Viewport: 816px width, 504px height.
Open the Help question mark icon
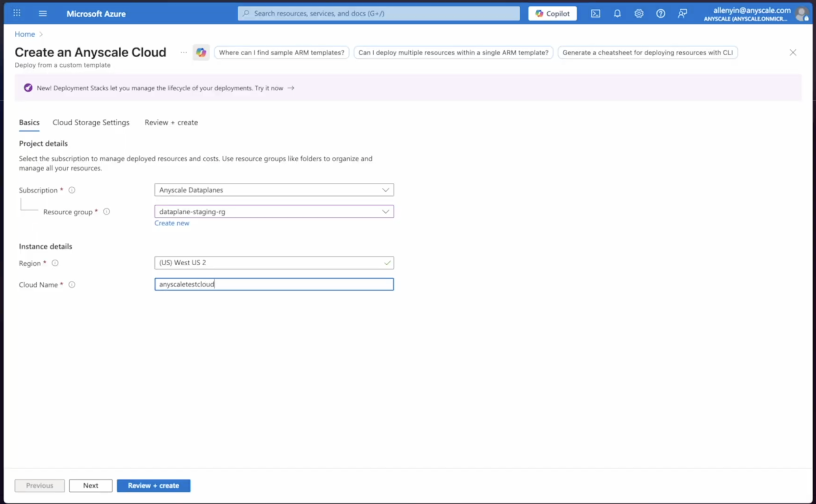(x=660, y=13)
